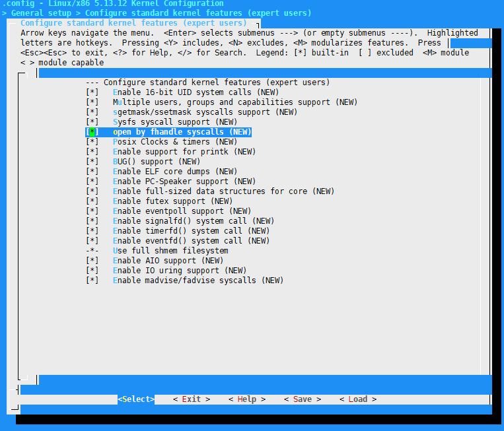Select 'Enable AIO support' entry
Screen dimensions: 504x431
click(155, 261)
